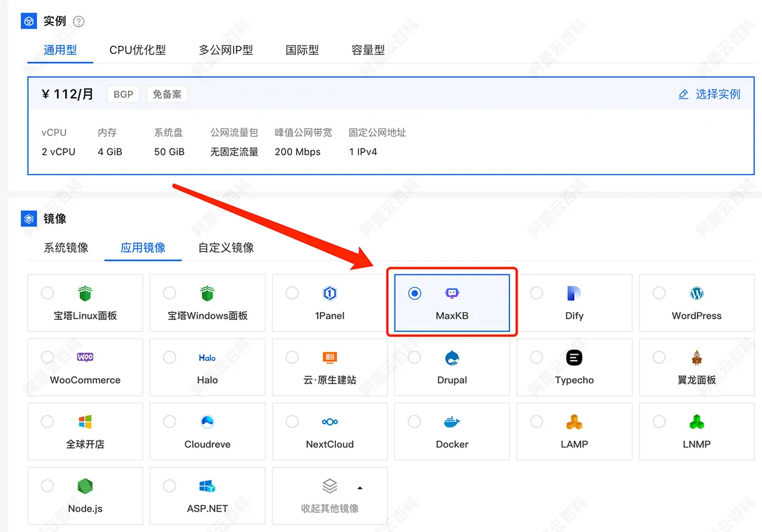
Task: Click the Cloudreve cloud icon
Action: tap(207, 421)
